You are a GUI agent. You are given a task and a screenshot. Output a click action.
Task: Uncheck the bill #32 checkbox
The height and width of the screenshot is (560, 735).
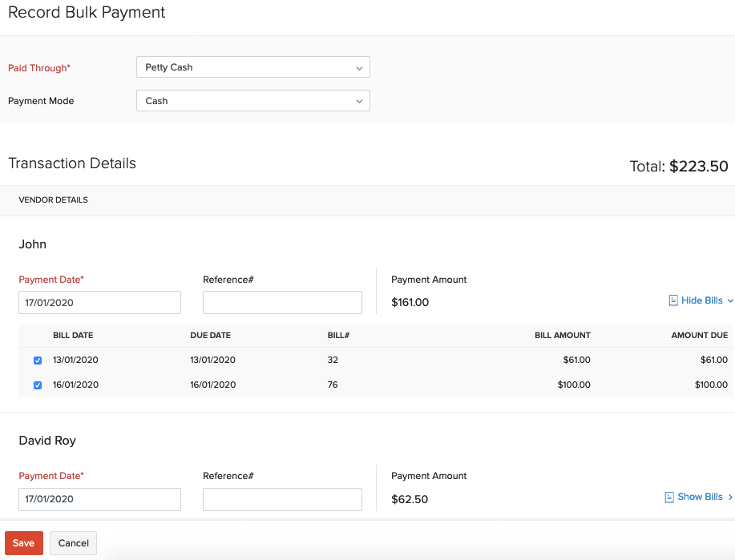tap(37, 360)
